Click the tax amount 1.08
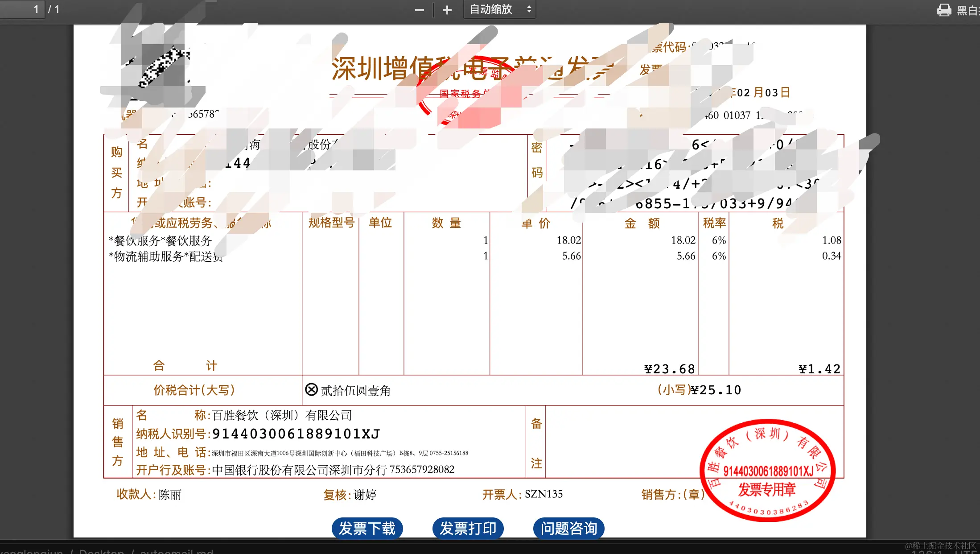The image size is (980, 554). tap(832, 240)
